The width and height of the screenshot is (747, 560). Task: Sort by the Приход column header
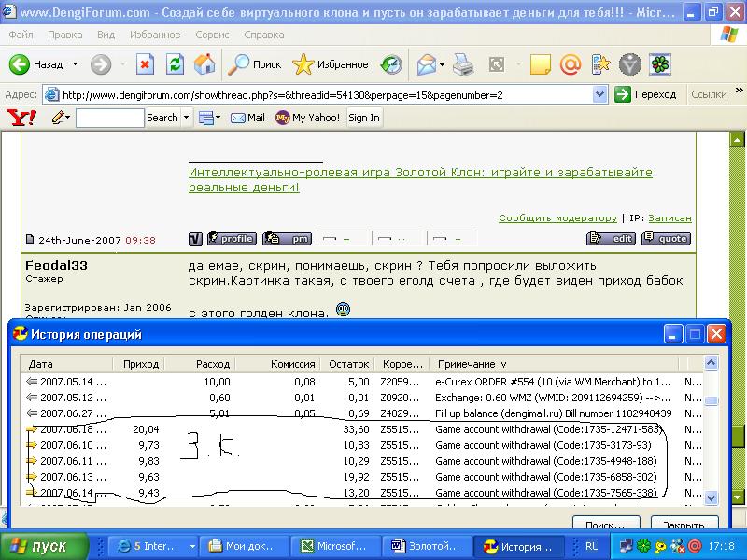[x=140, y=364]
